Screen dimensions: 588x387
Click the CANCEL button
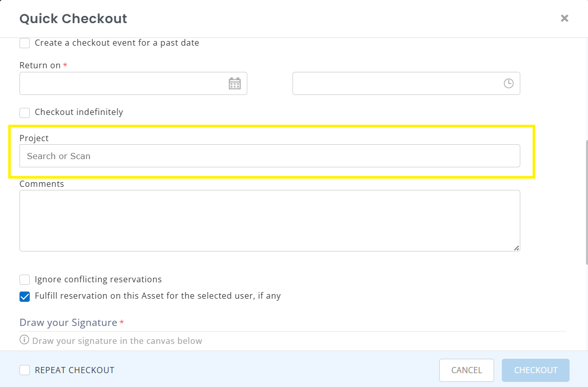466,370
